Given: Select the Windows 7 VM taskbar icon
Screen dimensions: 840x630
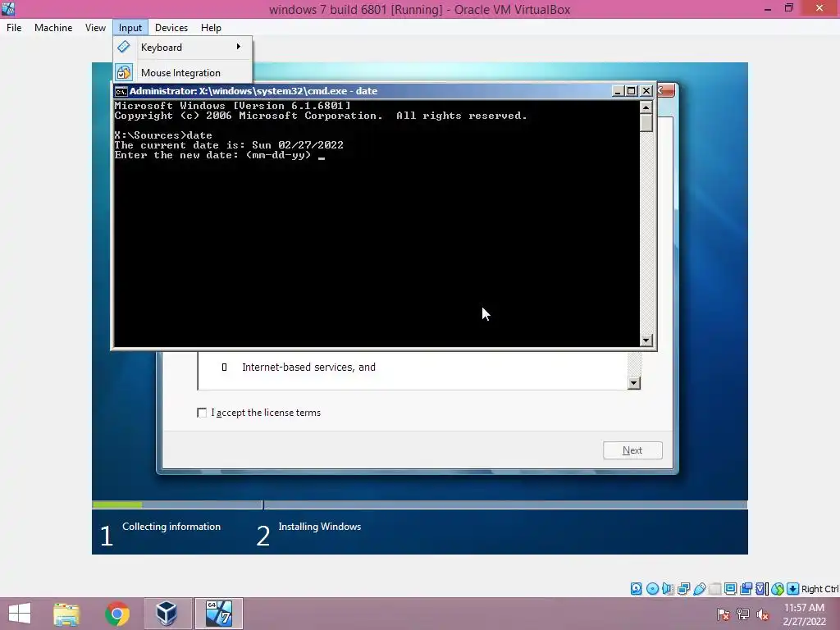Looking at the screenshot, I should pyautogui.click(x=218, y=614).
